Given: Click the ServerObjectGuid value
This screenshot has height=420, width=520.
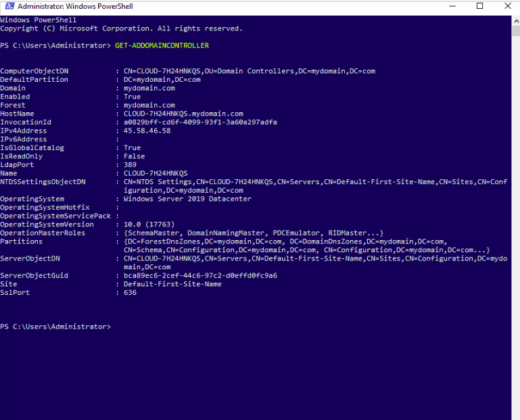Looking at the screenshot, I should 200,275.
